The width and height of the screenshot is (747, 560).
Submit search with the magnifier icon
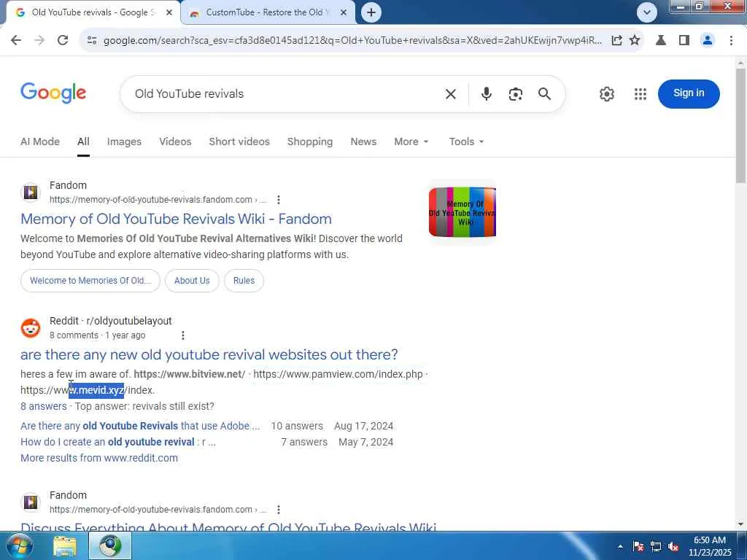[x=544, y=94]
